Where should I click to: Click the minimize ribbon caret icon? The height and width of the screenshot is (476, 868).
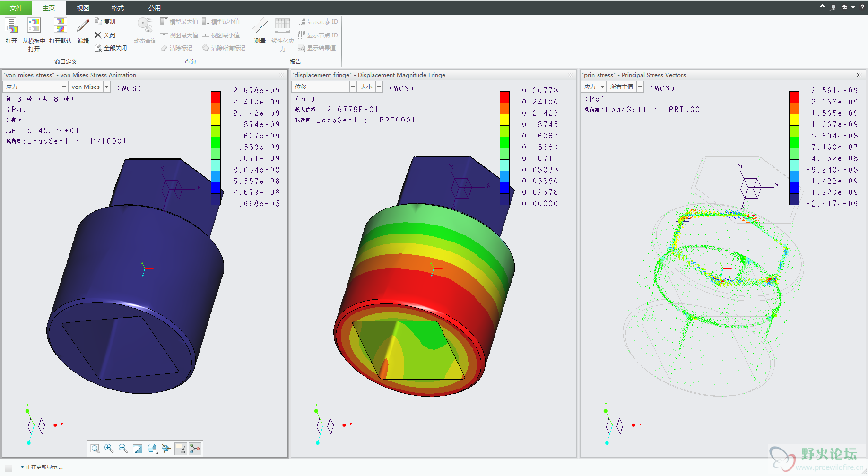pos(822,7)
